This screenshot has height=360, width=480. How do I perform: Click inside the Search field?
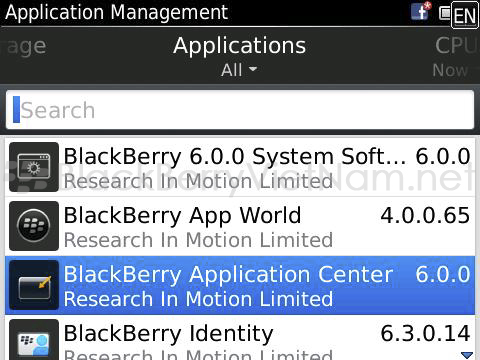pyautogui.click(x=240, y=110)
